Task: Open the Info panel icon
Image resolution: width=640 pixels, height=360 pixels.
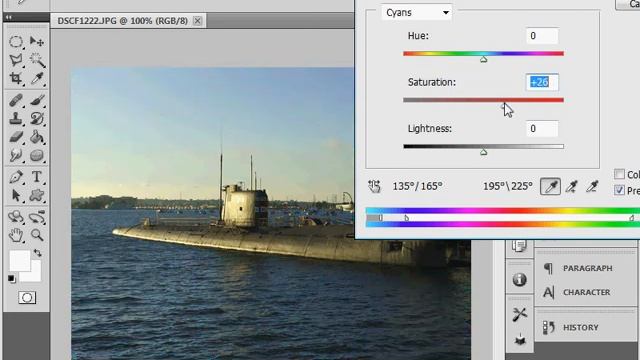Action: point(519,280)
